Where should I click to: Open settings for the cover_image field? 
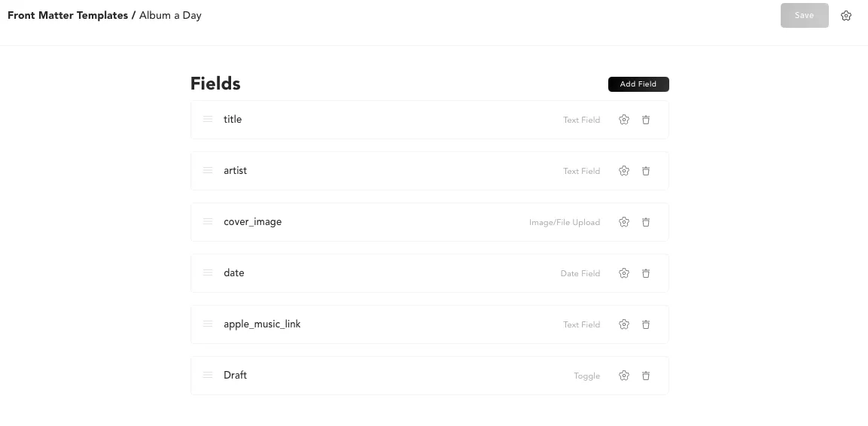[624, 222]
